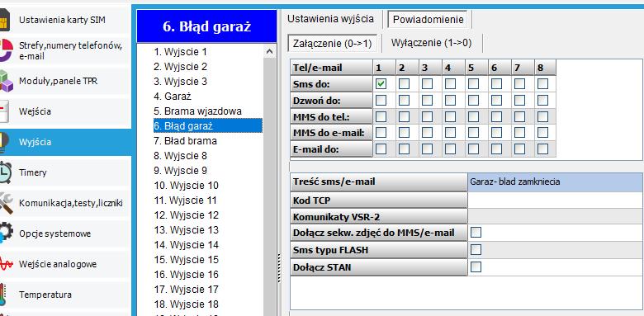
Task: Enable Sms typu FLASH option
Action: (x=476, y=250)
